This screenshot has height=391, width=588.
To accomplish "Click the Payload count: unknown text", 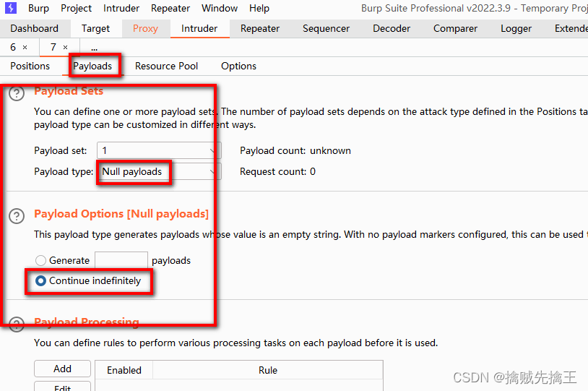I will click(x=295, y=150).
